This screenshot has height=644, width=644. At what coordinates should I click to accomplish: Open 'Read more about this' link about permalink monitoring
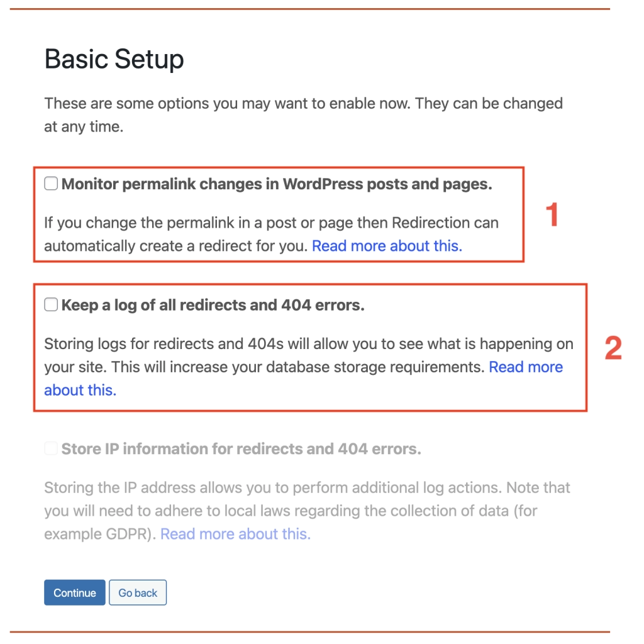(x=387, y=245)
